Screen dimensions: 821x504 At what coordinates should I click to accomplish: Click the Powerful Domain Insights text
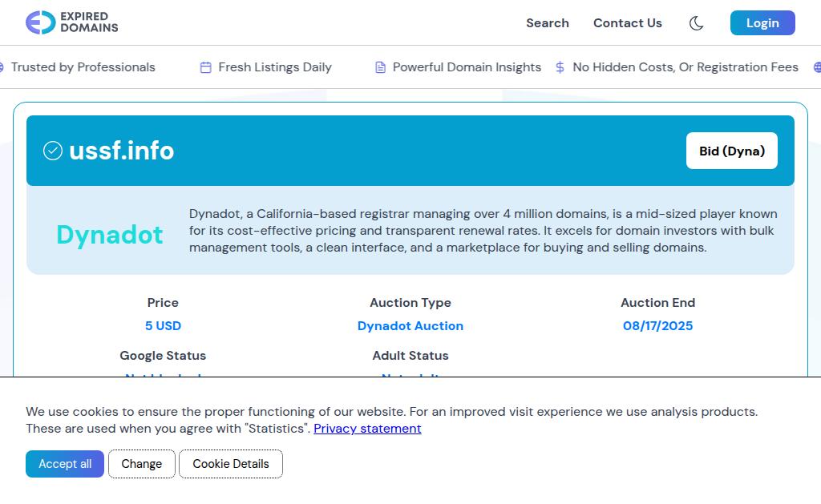467,67
